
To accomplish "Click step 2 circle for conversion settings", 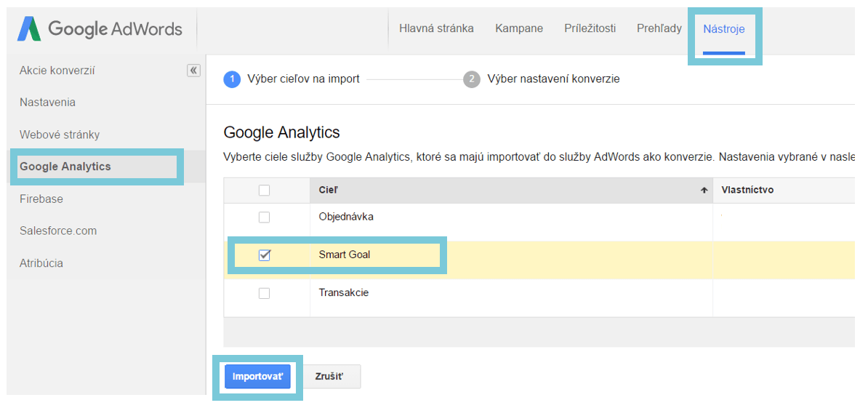I will tap(472, 79).
